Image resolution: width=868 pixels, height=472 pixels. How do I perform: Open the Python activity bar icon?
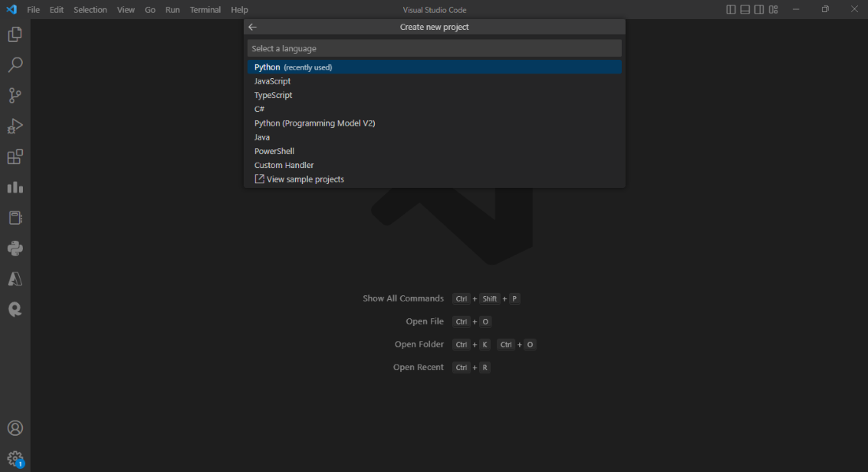15,248
